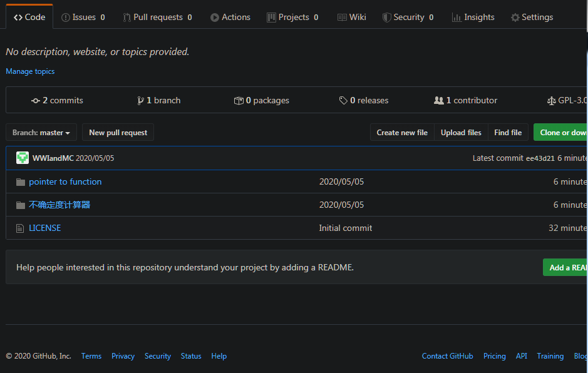Click the license scales icon
The height and width of the screenshot is (373, 588).
point(551,101)
